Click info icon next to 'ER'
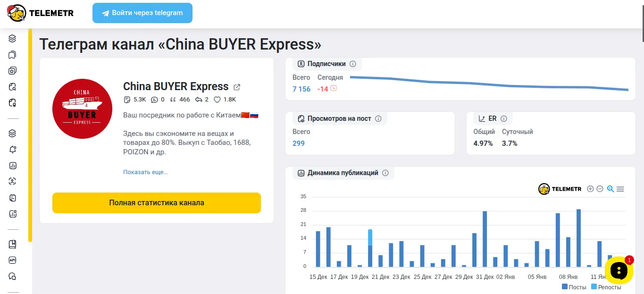Image resolution: width=644 pixels, height=294 pixels. 504,118
